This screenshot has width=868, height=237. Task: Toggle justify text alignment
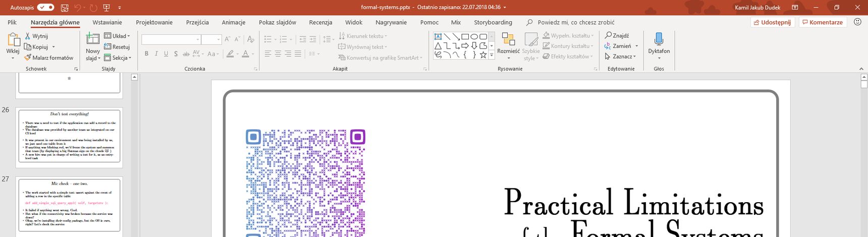[298, 54]
